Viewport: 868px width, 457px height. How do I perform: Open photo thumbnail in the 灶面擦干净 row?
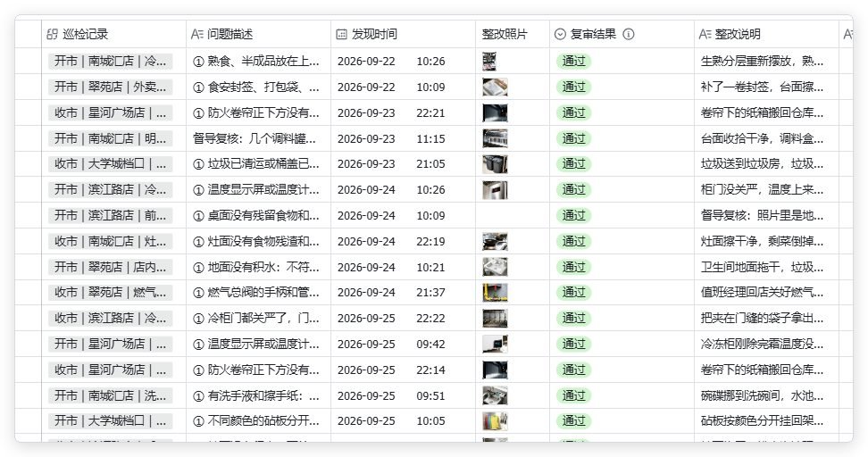[x=495, y=241]
